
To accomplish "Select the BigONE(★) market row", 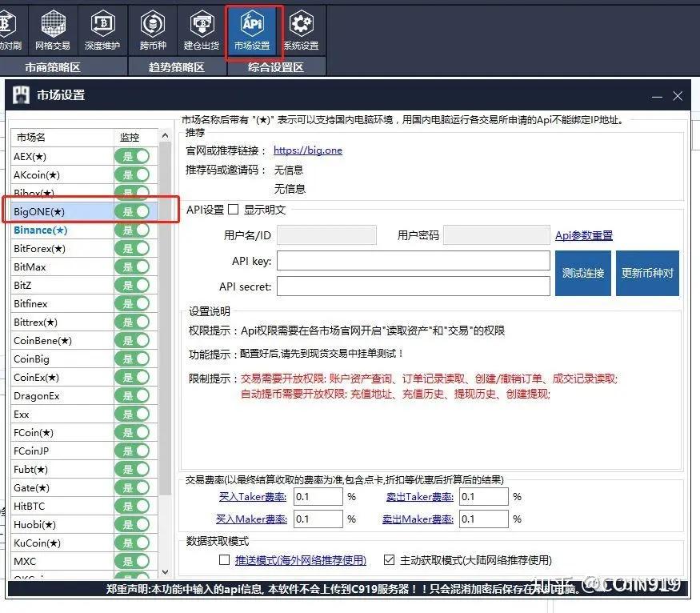I will pos(85,211).
